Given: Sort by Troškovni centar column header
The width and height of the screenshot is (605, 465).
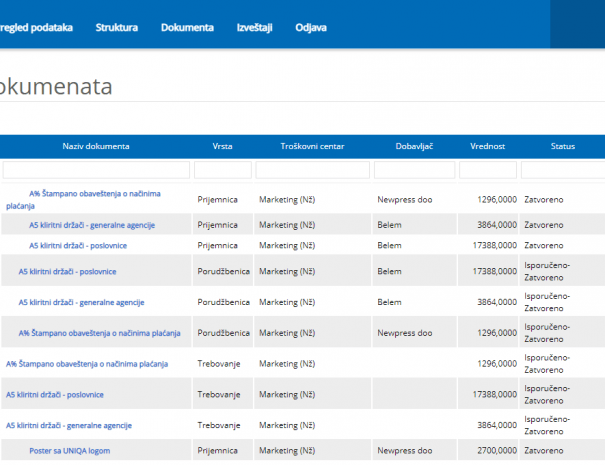Looking at the screenshot, I should [312, 146].
